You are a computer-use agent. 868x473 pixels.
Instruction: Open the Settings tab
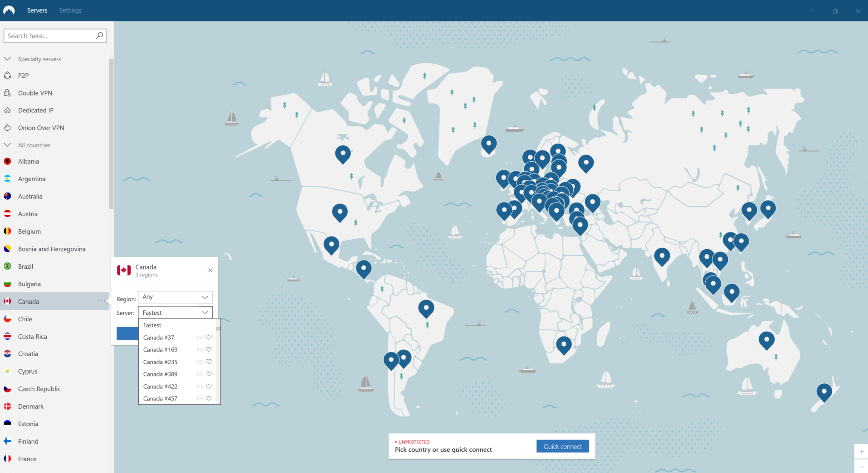(70, 10)
